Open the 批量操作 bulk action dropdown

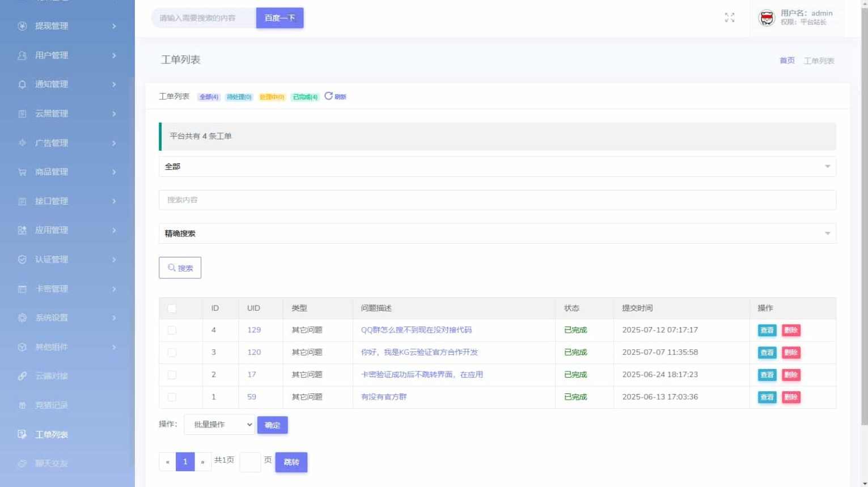[x=219, y=425]
